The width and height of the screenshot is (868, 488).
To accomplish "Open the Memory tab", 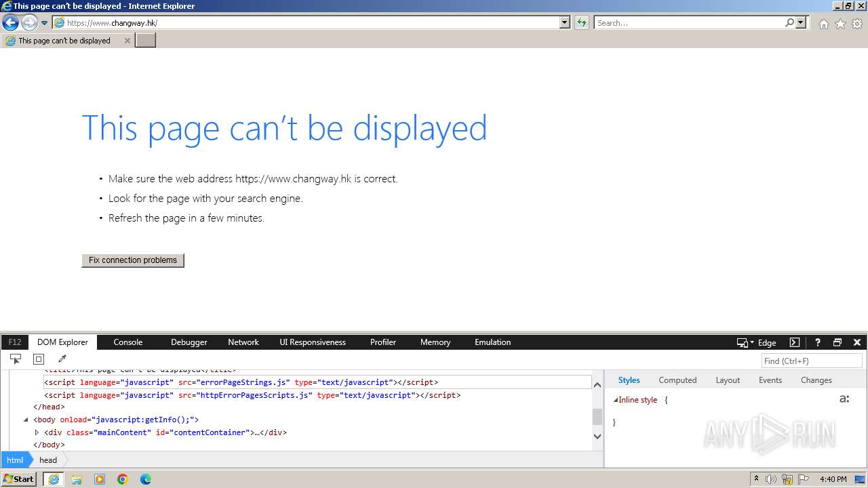I will [435, 342].
